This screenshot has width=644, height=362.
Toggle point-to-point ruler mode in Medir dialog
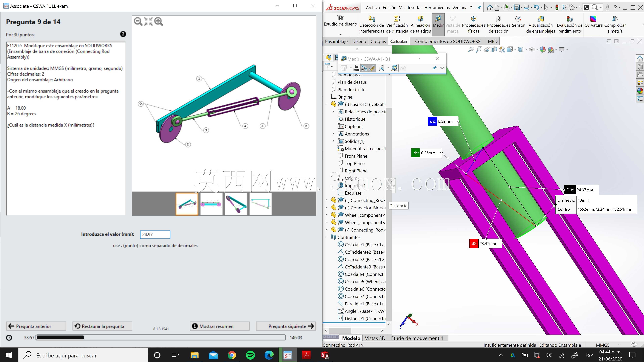coord(372,68)
